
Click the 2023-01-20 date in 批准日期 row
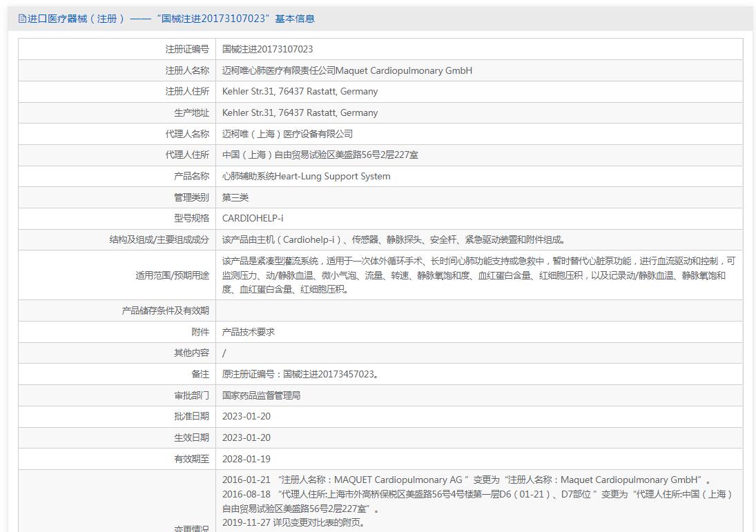tap(246, 416)
